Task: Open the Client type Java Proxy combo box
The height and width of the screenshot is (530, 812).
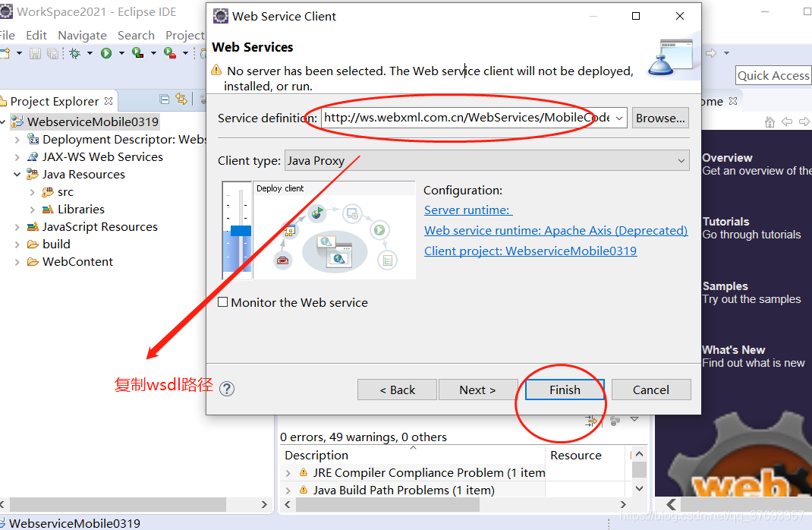Action: click(x=486, y=161)
